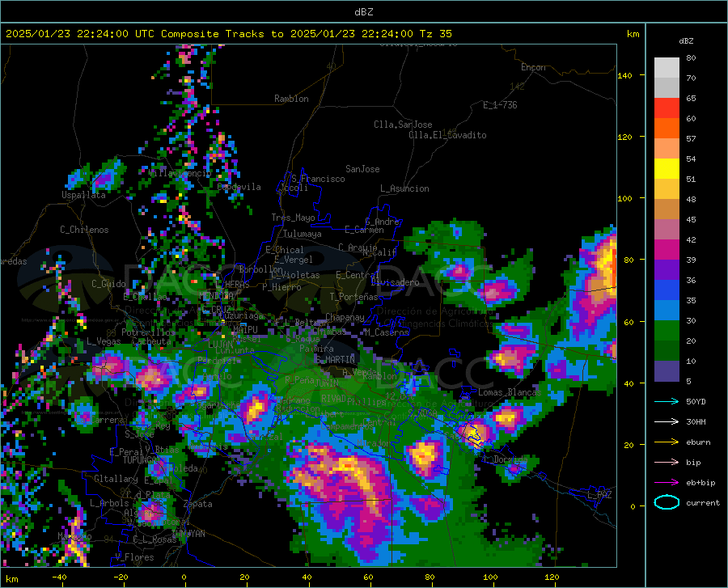The height and width of the screenshot is (588, 728).
Task: Click the E_1-736 map label
Action: (500, 105)
